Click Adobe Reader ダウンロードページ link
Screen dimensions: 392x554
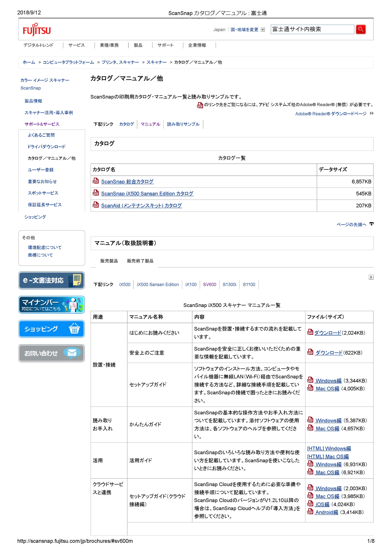(x=331, y=114)
